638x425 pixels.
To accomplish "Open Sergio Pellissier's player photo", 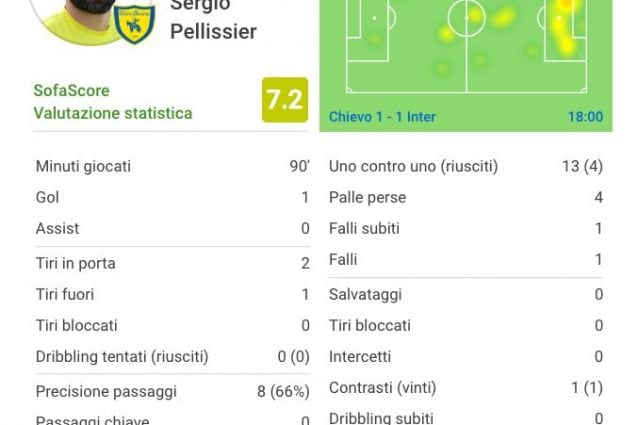I will click(x=92, y=20).
